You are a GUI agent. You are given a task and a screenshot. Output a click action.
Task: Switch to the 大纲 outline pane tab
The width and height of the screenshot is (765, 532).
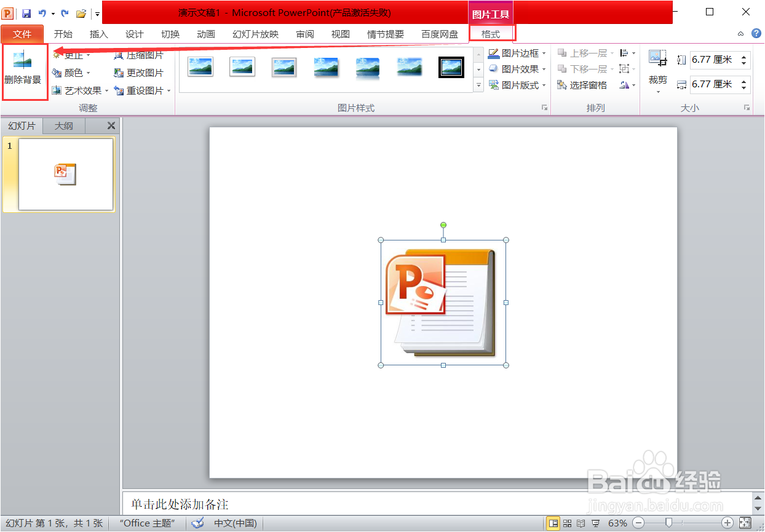pos(64,126)
